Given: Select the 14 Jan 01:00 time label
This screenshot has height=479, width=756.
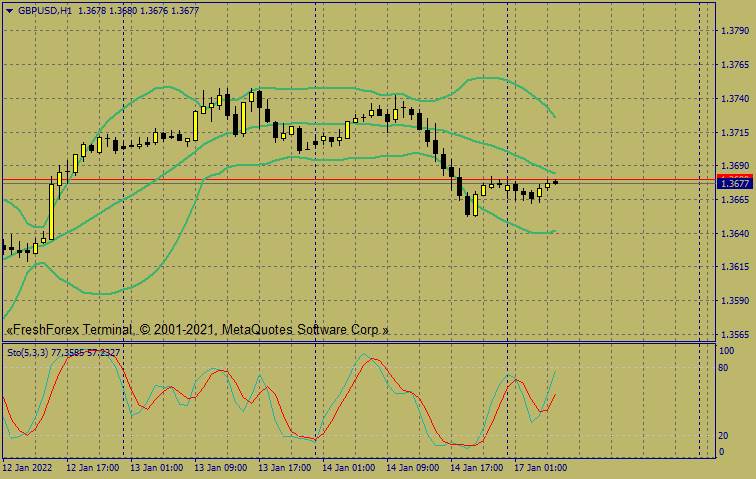Looking at the screenshot, I should pyautogui.click(x=348, y=467).
